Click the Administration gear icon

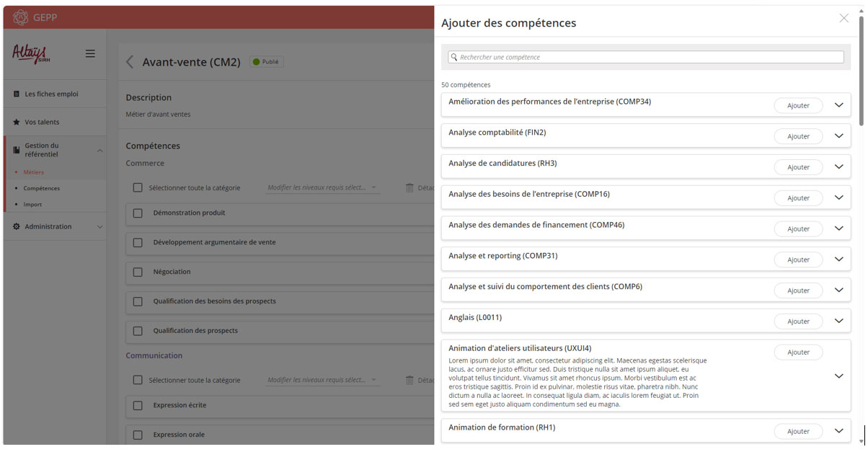(17, 226)
